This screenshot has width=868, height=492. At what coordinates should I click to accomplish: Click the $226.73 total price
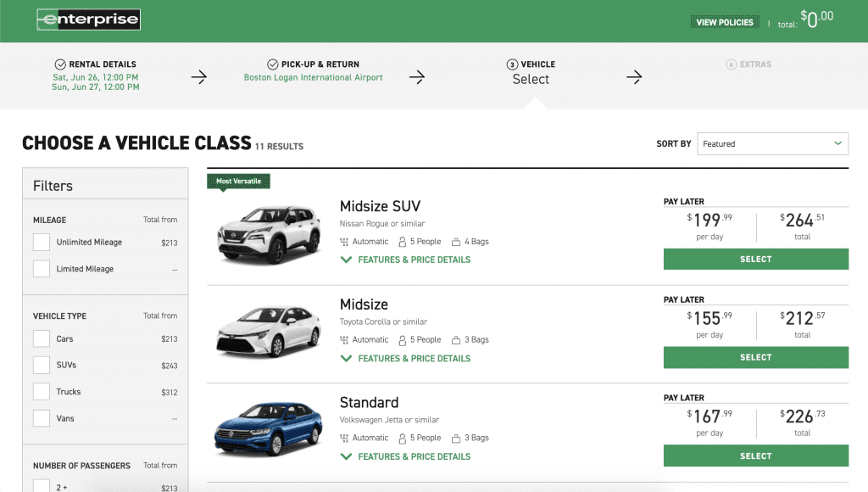802,417
